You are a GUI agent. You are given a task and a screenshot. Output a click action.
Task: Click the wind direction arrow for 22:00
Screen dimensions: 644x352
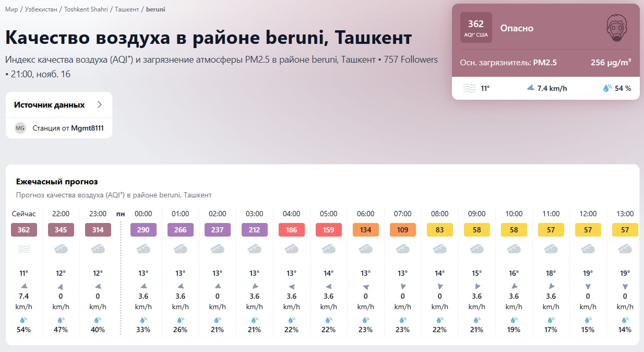tap(61, 287)
